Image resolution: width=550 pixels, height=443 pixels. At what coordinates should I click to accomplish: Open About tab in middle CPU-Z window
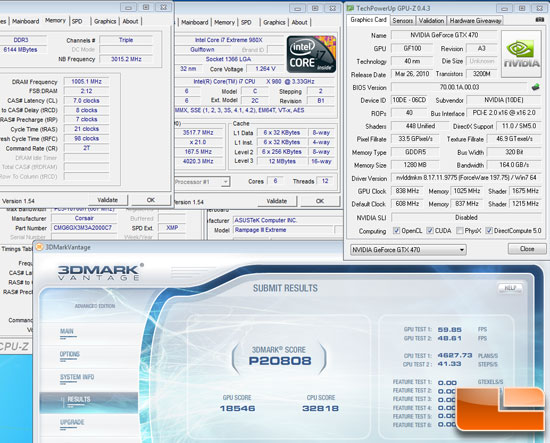coord(299,22)
